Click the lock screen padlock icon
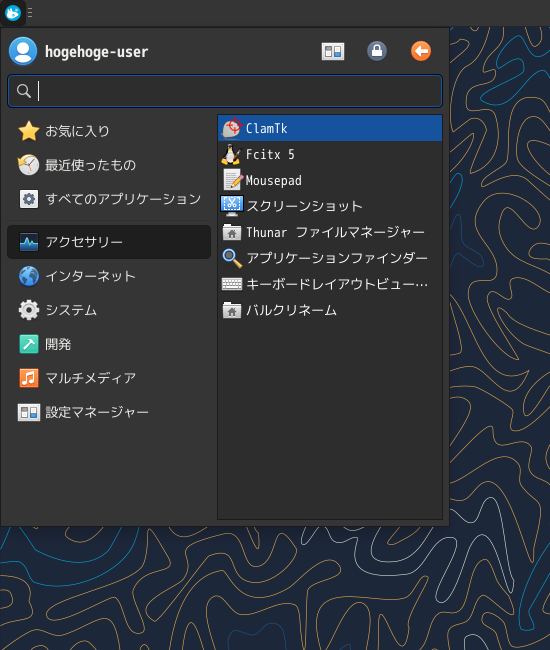This screenshot has width=550, height=650. (377, 51)
